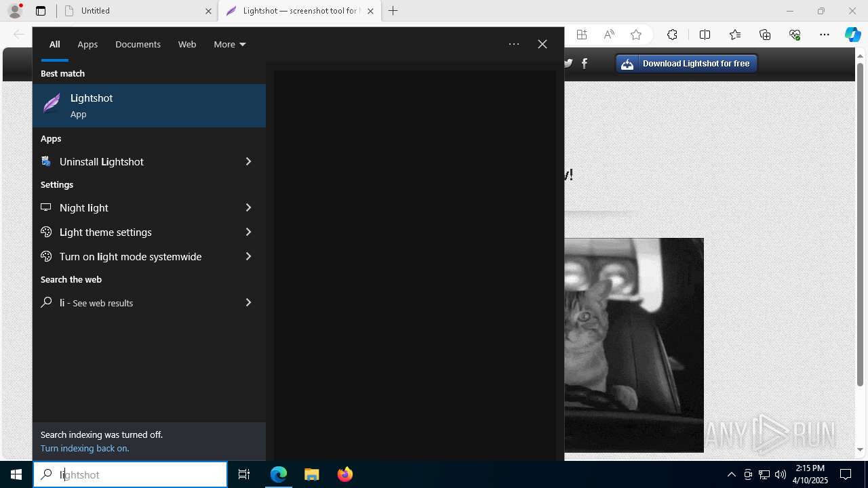Switch to the All search tab
Screen dimensions: 868x488
point(55,44)
